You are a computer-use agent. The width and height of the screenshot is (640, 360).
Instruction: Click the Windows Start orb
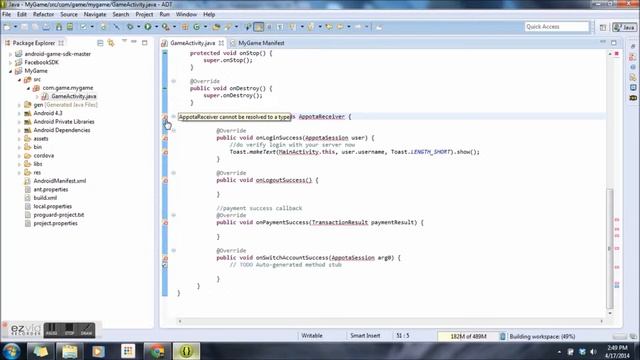click(11, 351)
